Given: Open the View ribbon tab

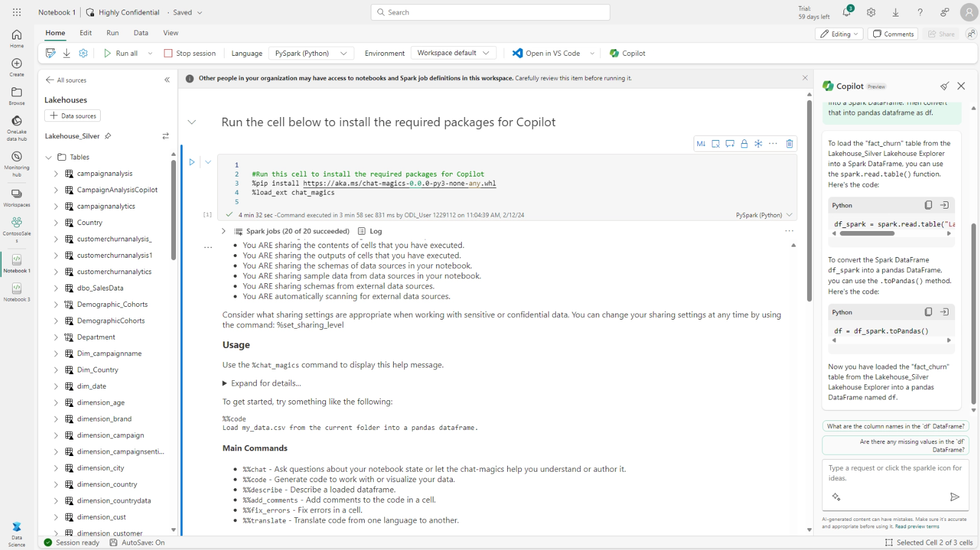Looking at the screenshot, I should pos(171,33).
